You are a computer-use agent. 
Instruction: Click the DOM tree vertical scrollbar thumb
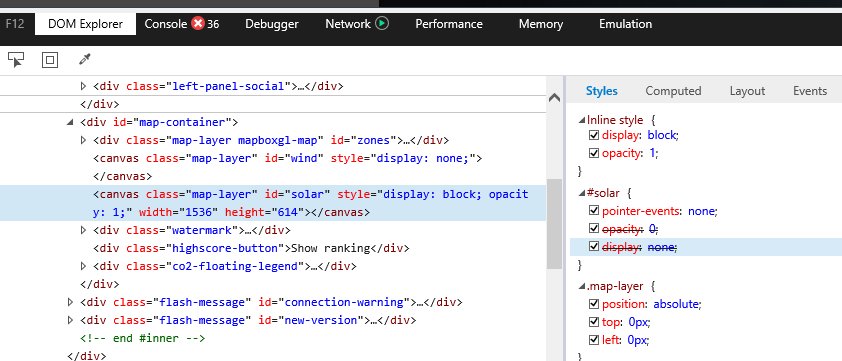point(555,224)
